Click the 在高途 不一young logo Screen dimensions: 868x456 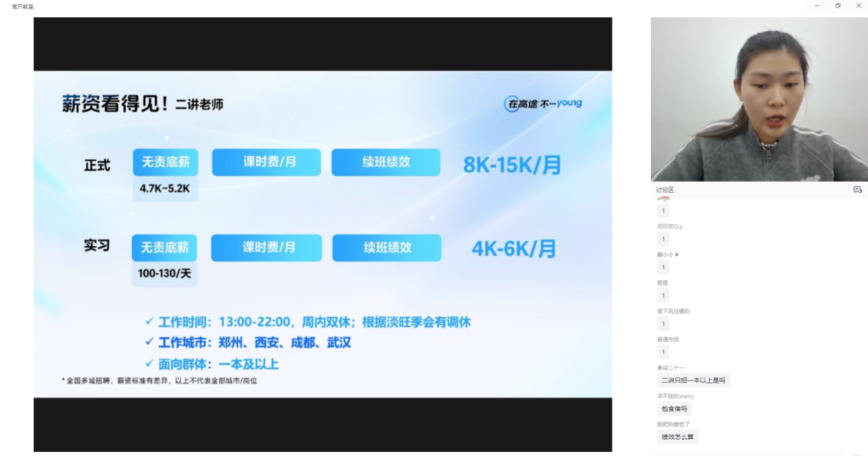[543, 104]
